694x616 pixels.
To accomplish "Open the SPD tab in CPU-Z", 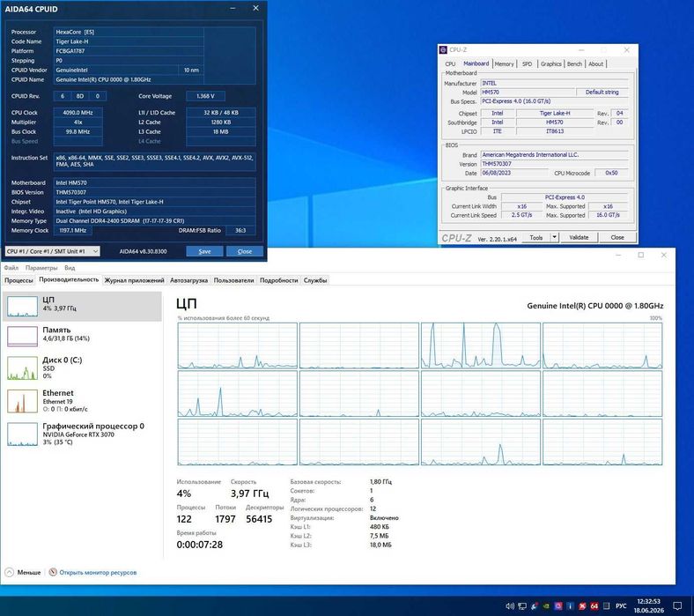I will click(x=527, y=64).
